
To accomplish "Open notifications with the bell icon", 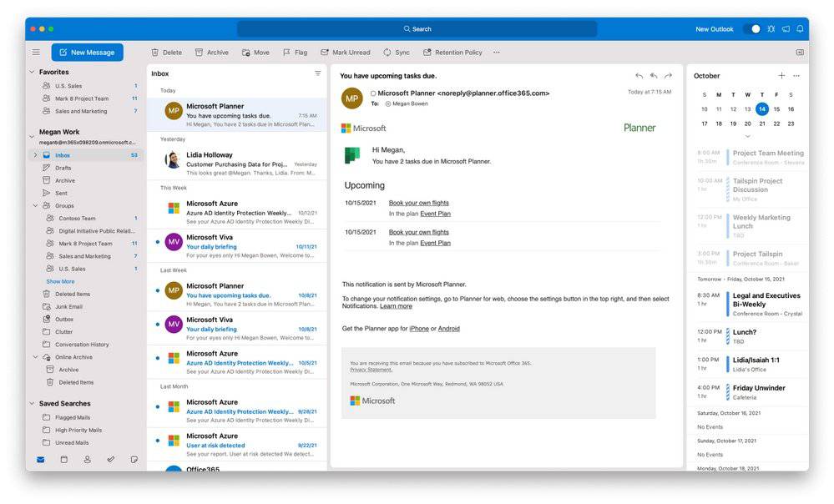I will click(x=799, y=28).
